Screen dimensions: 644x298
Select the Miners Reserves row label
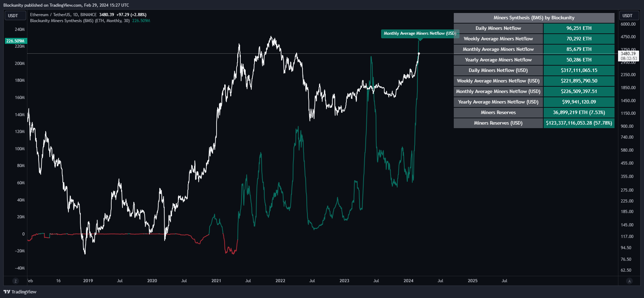pyautogui.click(x=498, y=113)
